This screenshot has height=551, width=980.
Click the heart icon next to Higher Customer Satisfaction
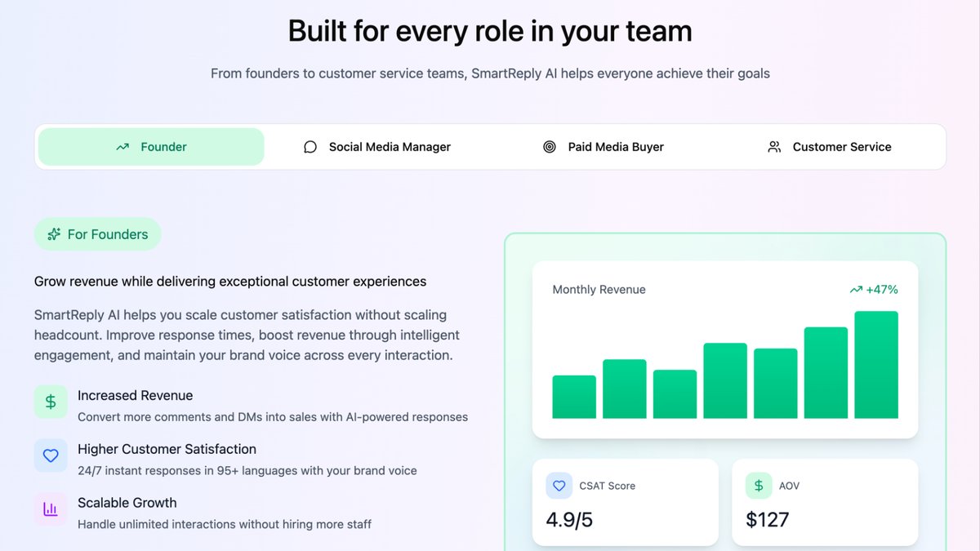[51, 455]
